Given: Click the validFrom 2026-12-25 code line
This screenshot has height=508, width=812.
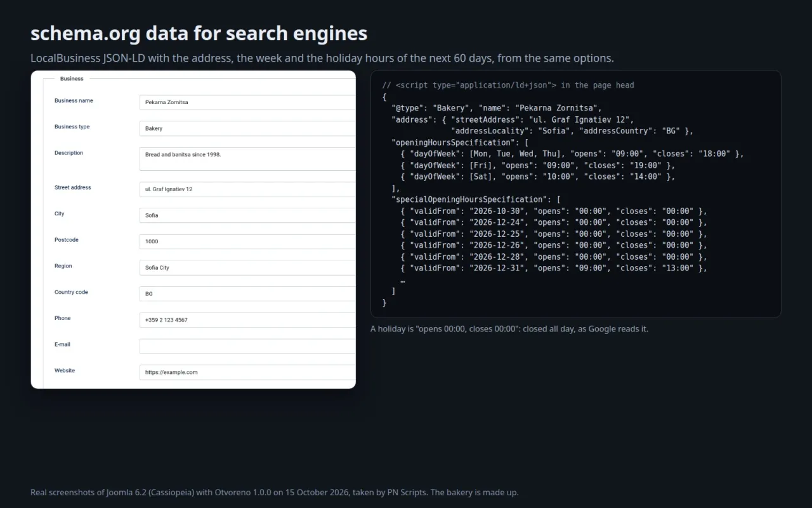Looking at the screenshot, I should tap(554, 234).
